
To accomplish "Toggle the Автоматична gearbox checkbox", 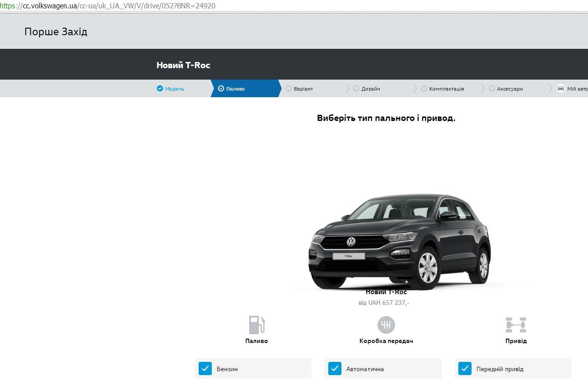I will click(335, 368).
